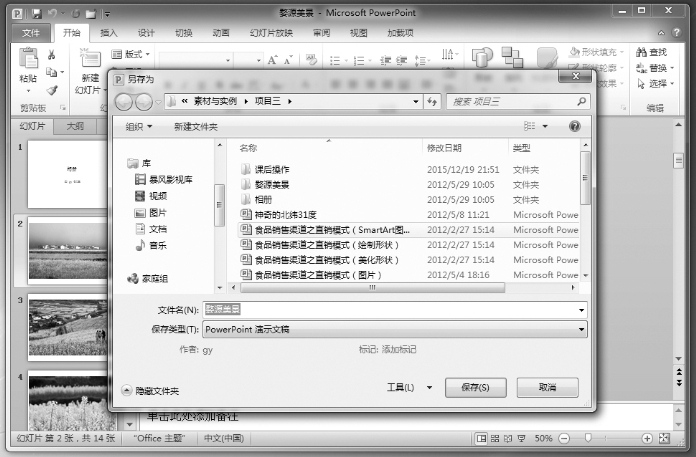
Task: Click the zoom out minus button
Action: coord(564,438)
